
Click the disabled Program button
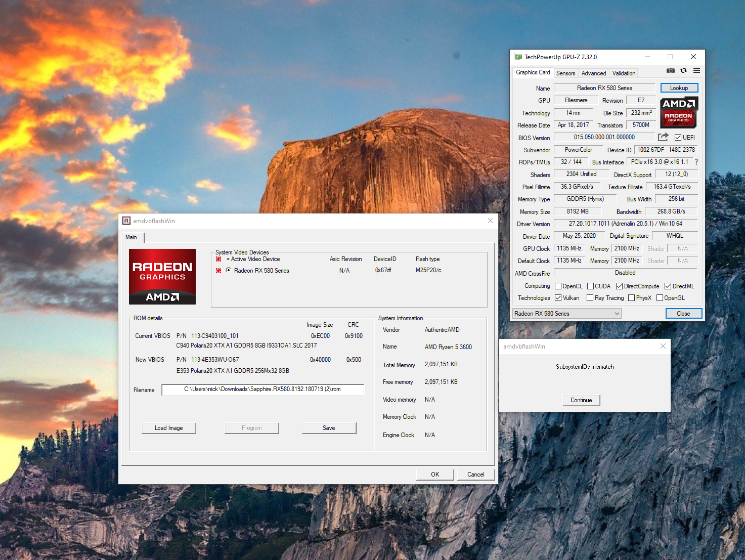tap(251, 428)
